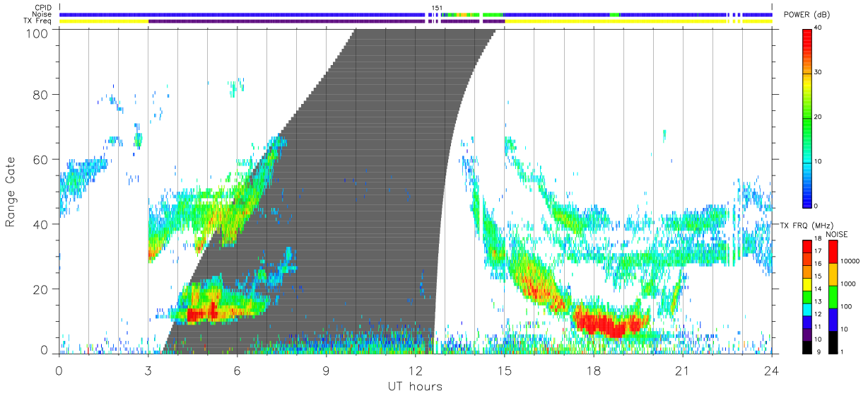The width and height of the screenshot is (868, 401).
Task: Click the black bottom block of the NOISE colorbar
Action: tap(833, 342)
